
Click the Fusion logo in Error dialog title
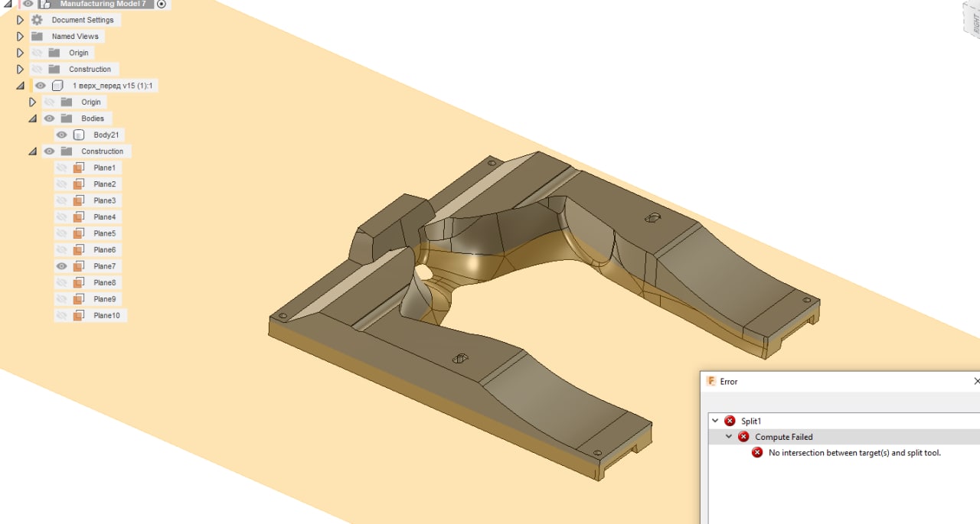pos(711,381)
